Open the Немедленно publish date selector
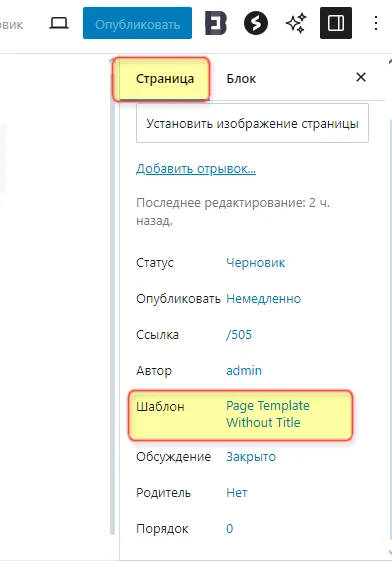This screenshot has width=392, height=564. pyautogui.click(x=264, y=299)
